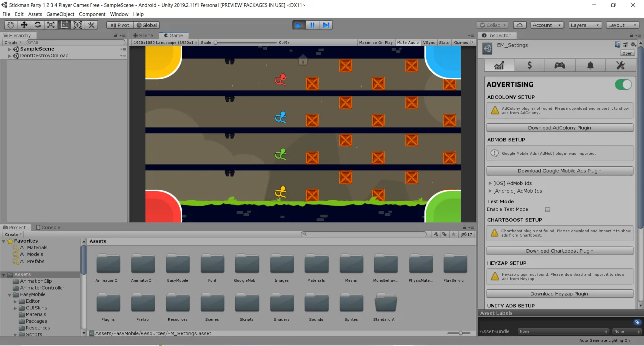Open the custom editor tools icon
Image resolution: width=644 pixels, height=346 pixels.
91,25
